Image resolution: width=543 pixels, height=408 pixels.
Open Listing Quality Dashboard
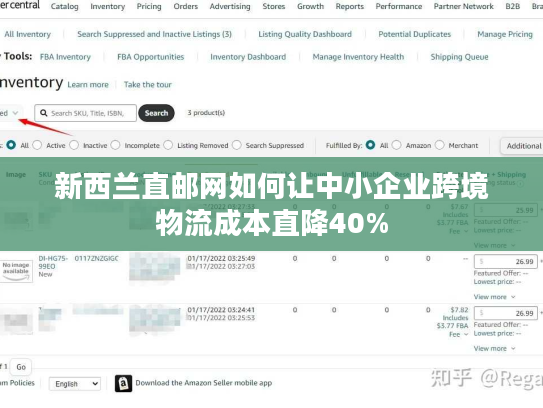(x=305, y=34)
